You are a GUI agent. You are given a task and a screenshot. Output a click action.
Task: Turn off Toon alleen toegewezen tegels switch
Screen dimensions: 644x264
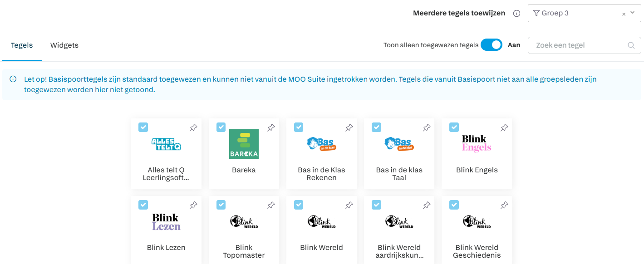[x=492, y=45]
